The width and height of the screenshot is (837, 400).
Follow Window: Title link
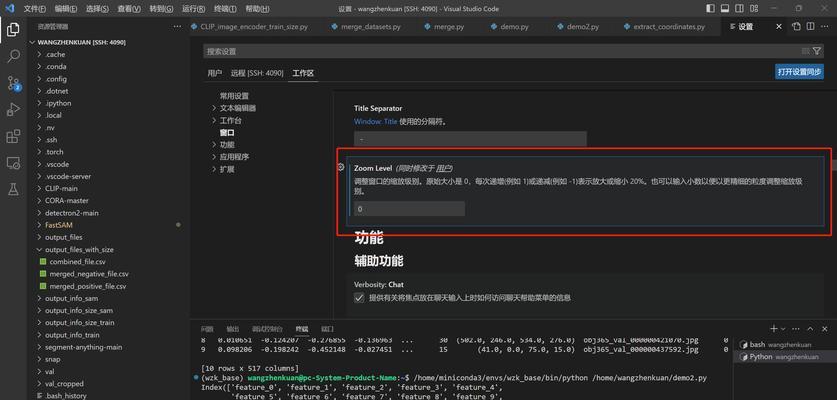click(376, 121)
